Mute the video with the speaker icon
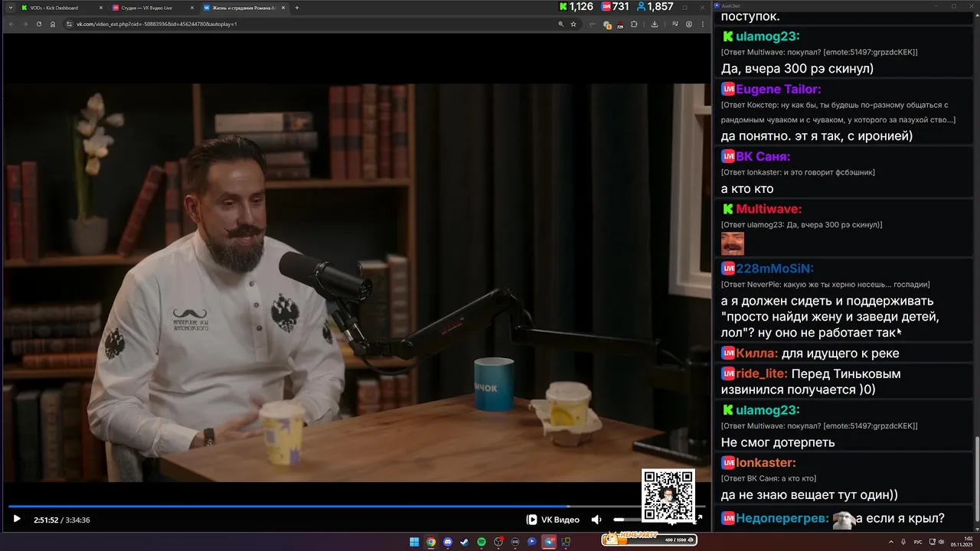 (x=596, y=520)
